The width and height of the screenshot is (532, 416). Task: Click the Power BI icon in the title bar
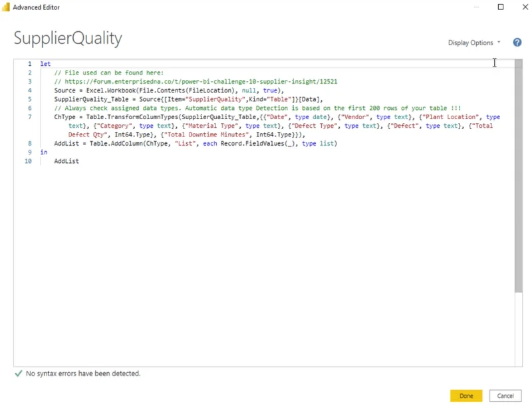point(6,7)
